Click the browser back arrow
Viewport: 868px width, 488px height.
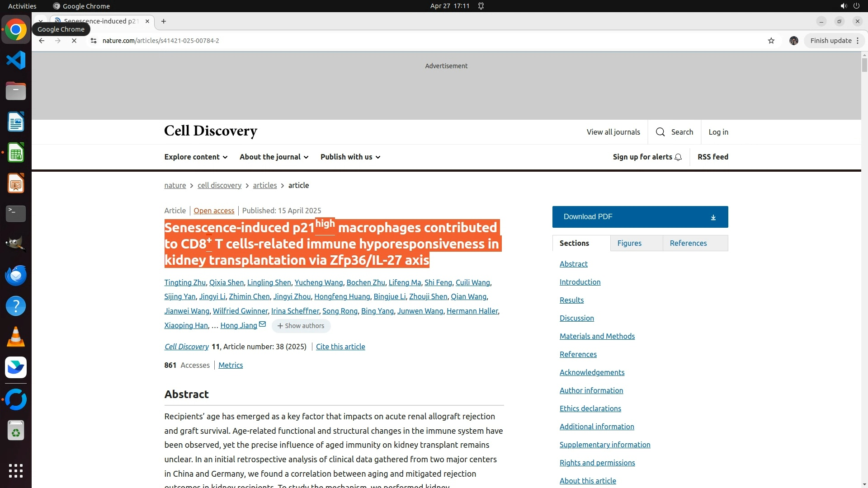(42, 41)
